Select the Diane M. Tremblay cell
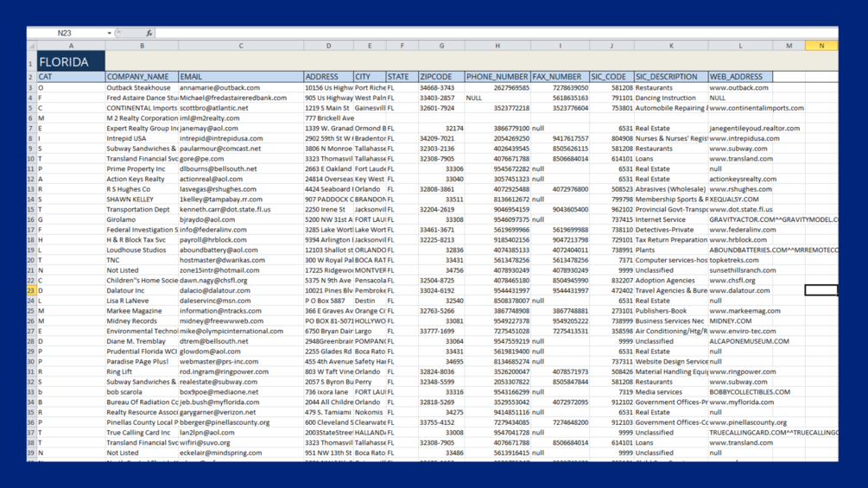Viewport: 868px width, 488px height. pos(142,341)
